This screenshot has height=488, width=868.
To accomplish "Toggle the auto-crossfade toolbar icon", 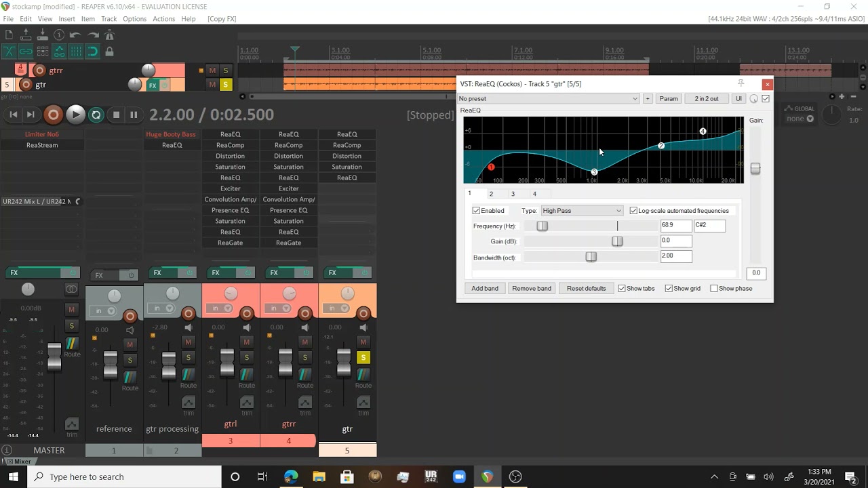I will pyautogui.click(x=9, y=52).
